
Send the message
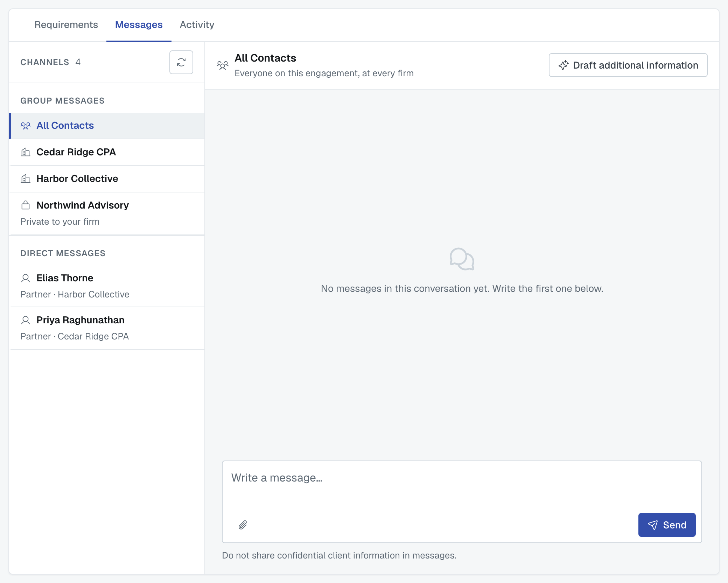pos(667,525)
